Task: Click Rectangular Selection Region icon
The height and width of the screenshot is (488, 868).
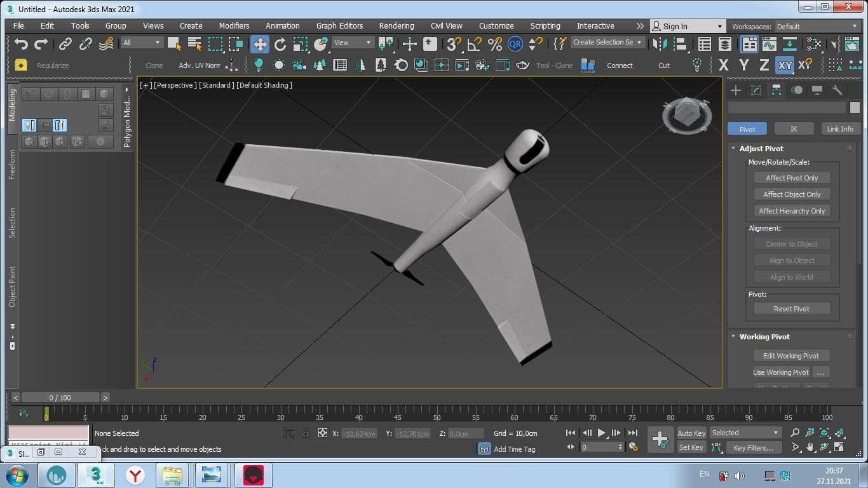Action: point(215,44)
